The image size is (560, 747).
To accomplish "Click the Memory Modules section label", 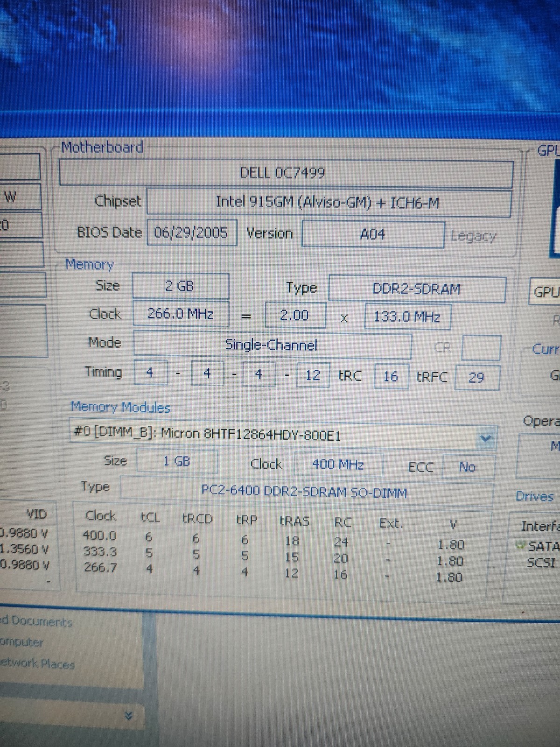I will [x=120, y=407].
